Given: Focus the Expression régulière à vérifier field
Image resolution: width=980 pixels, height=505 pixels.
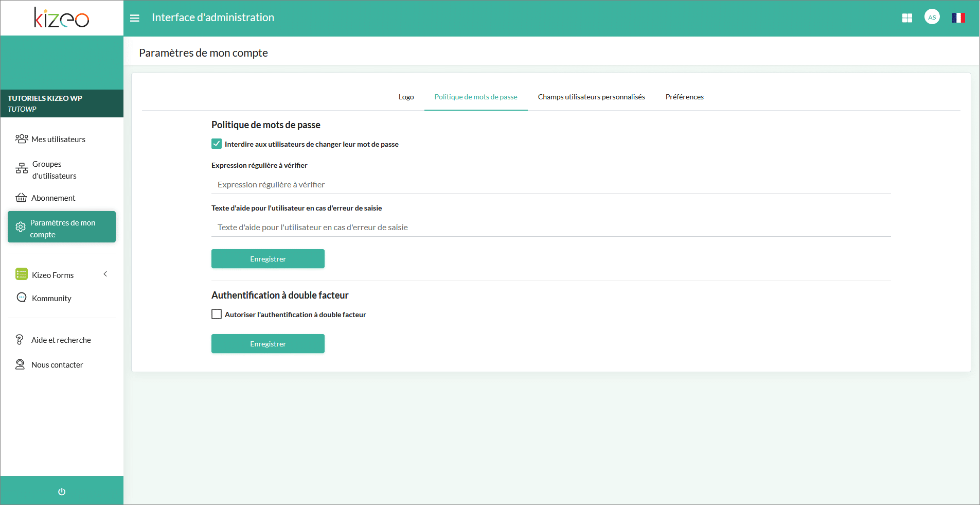Looking at the screenshot, I should pyautogui.click(x=551, y=184).
